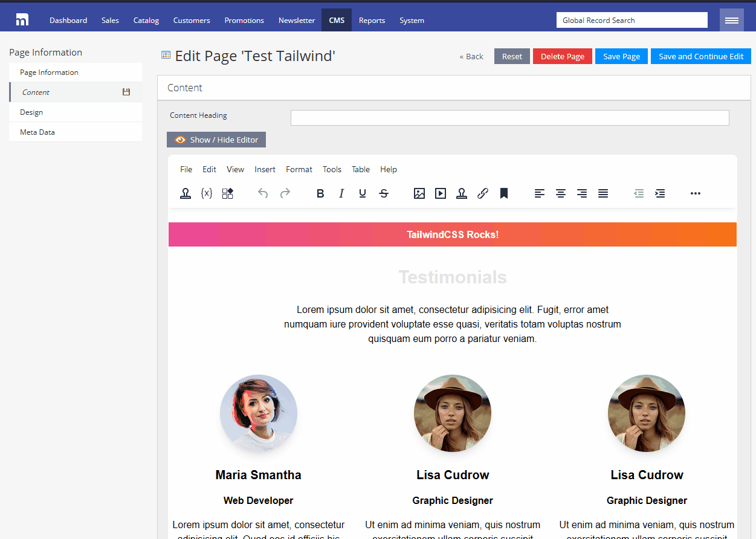The image size is (756, 539).
Task: Insert variable using the {x} icon
Action: click(207, 193)
